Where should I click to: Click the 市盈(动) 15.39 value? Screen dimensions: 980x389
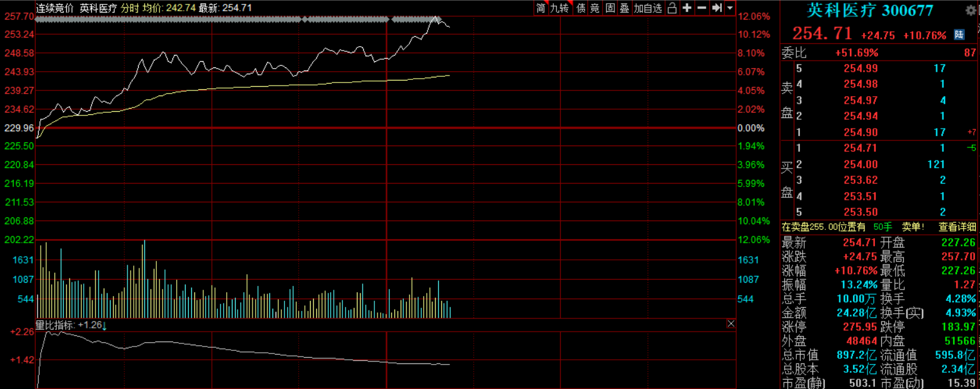961,382
